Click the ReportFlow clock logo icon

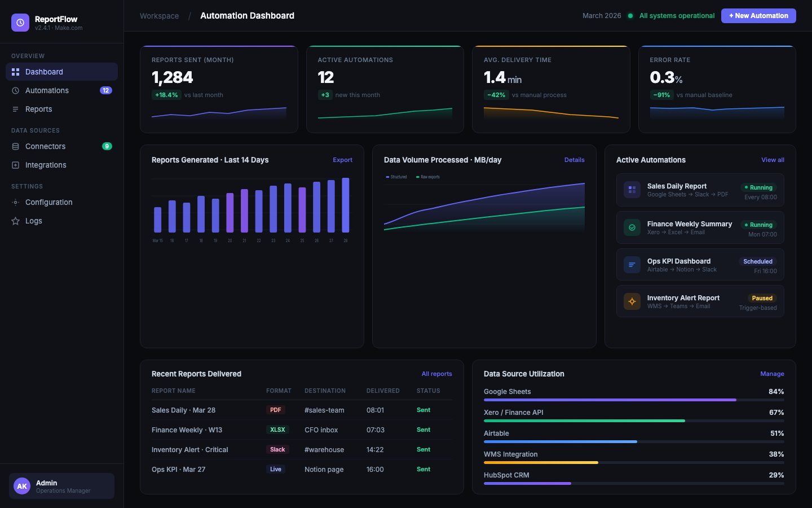click(x=20, y=23)
